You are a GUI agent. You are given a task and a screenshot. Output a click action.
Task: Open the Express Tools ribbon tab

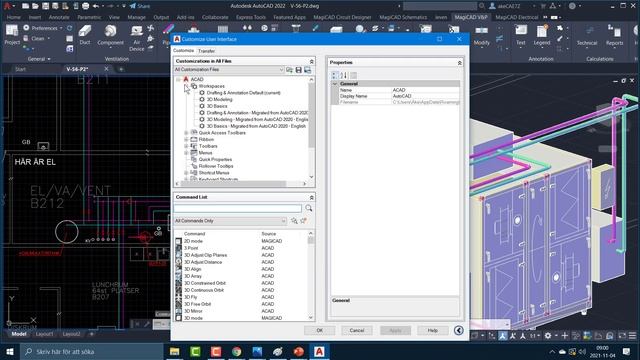(x=251, y=18)
